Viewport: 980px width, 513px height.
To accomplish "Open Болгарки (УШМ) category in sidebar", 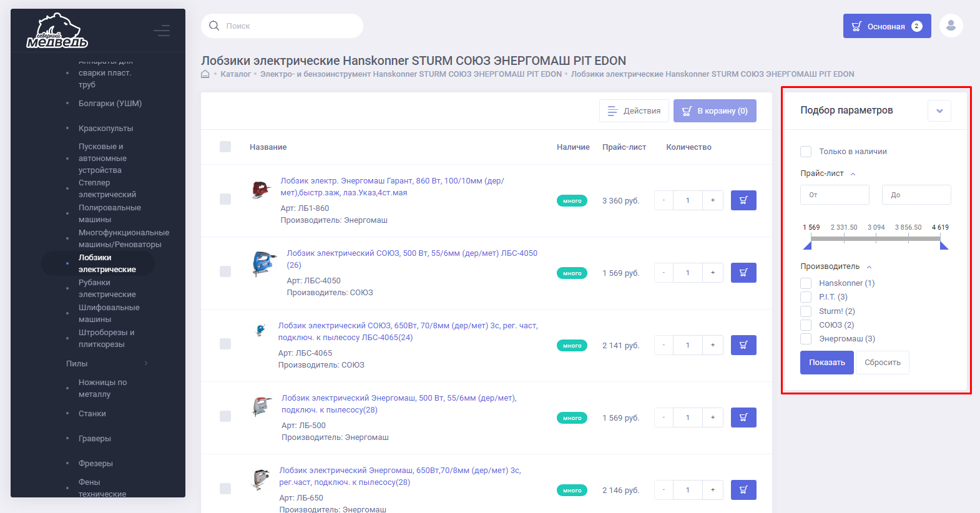I will [110, 103].
